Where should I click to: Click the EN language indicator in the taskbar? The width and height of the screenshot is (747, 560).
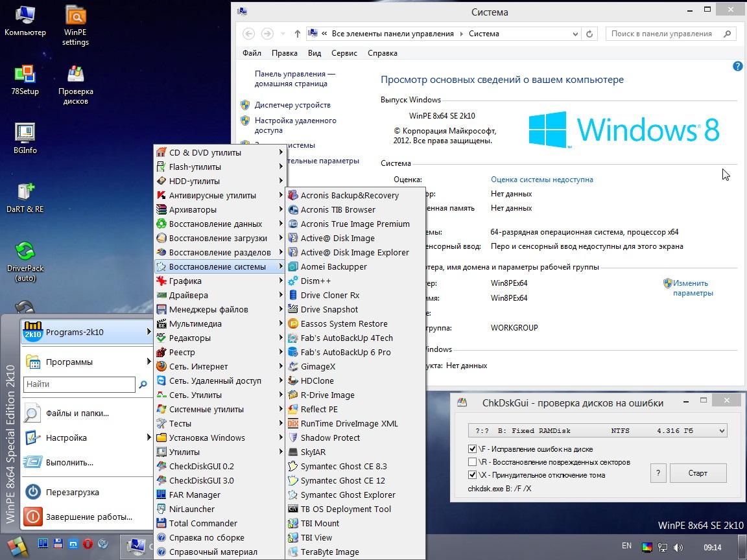[626, 546]
